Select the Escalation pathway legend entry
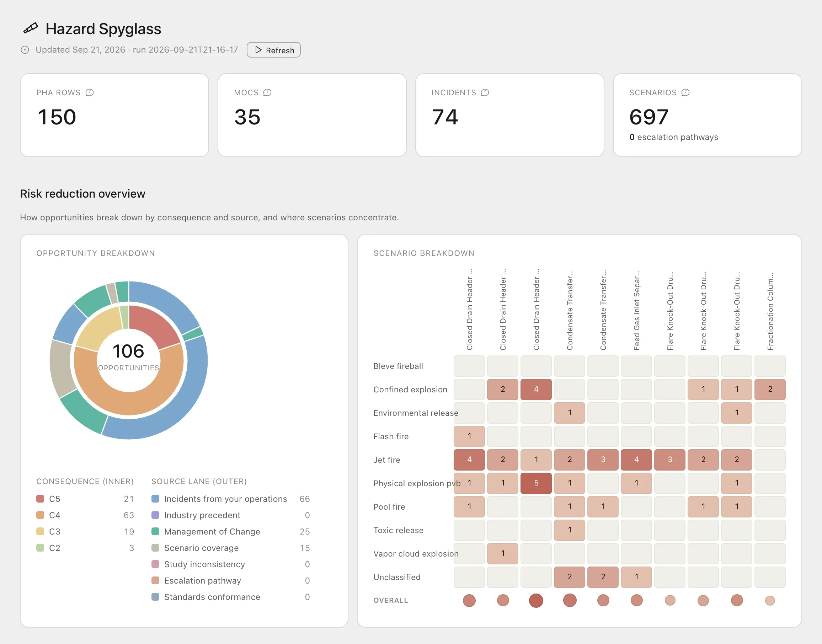This screenshot has height=644, width=822. (x=230, y=580)
